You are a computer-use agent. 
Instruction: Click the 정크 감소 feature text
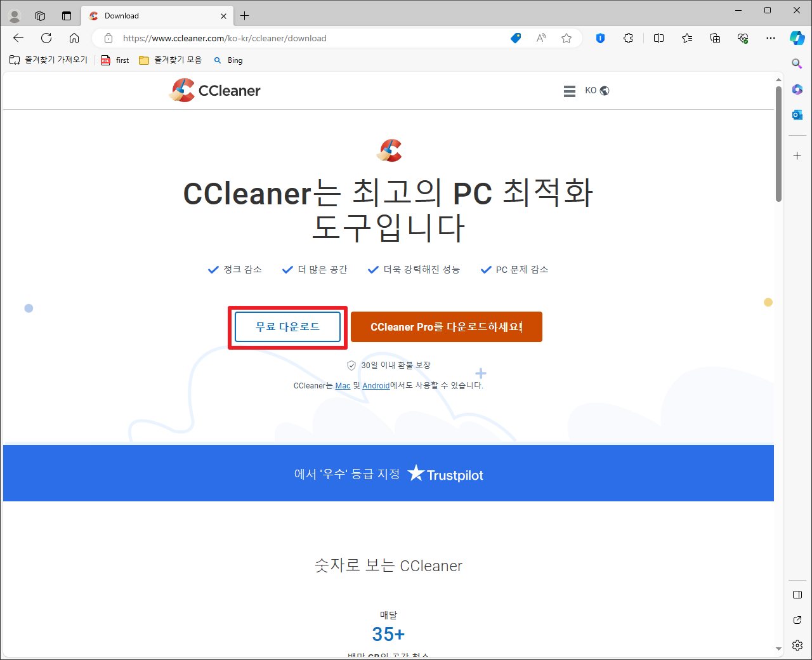[242, 270]
